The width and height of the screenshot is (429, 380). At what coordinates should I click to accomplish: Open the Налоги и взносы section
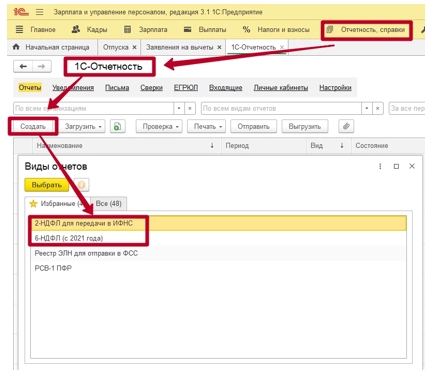point(276,30)
